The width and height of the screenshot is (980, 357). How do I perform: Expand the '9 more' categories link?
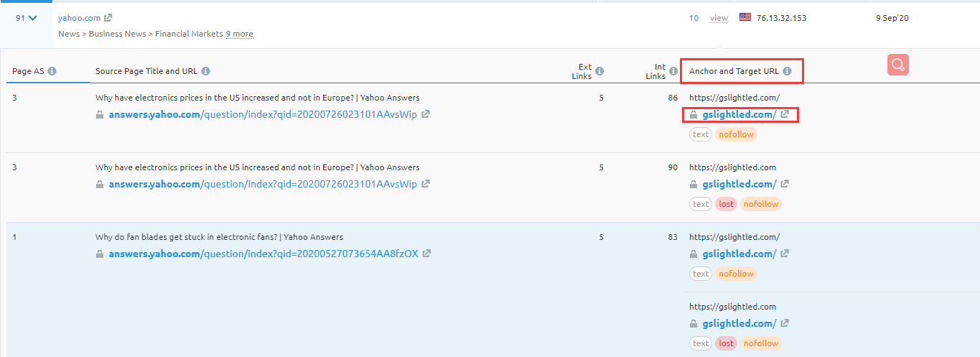[239, 34]
